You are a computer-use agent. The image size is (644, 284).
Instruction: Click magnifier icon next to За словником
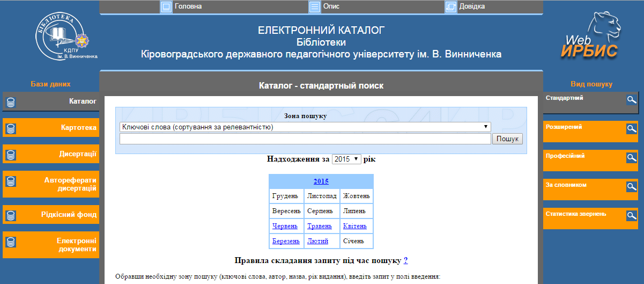(x=632, y=186)
